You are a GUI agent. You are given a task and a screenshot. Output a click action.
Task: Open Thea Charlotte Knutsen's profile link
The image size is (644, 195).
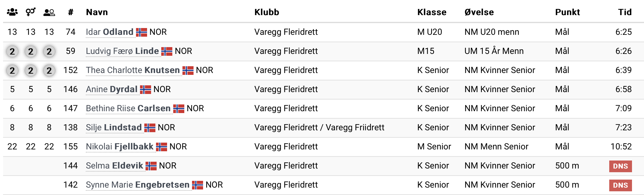[x=133, y=70]
